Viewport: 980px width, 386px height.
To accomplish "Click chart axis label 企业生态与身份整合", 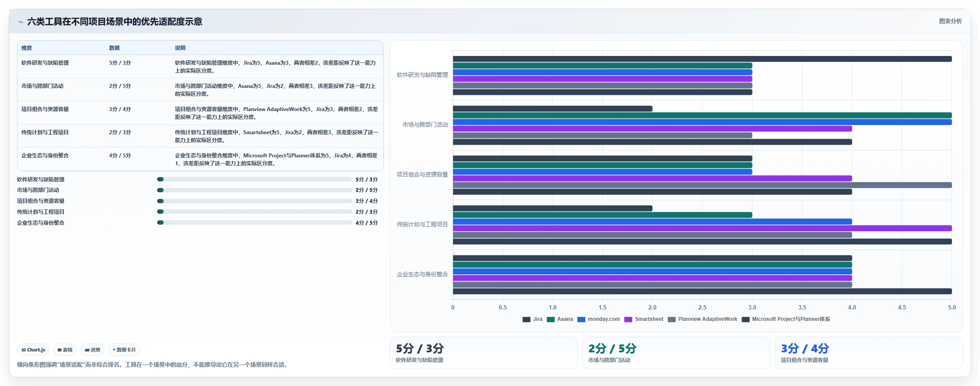I will click(x=422, y=275).
